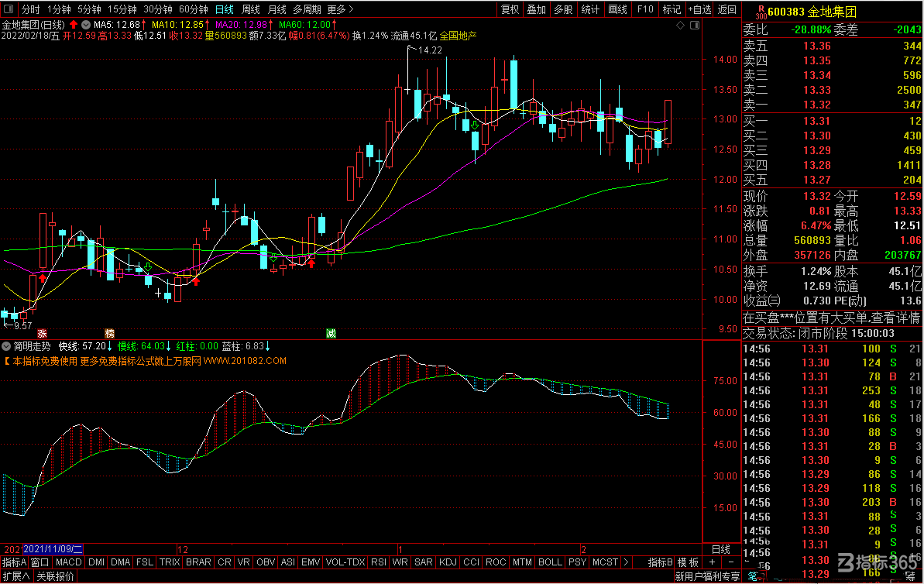
Task: Open the 在买盘***位置有大买单 details message
Action: (832, 318)
